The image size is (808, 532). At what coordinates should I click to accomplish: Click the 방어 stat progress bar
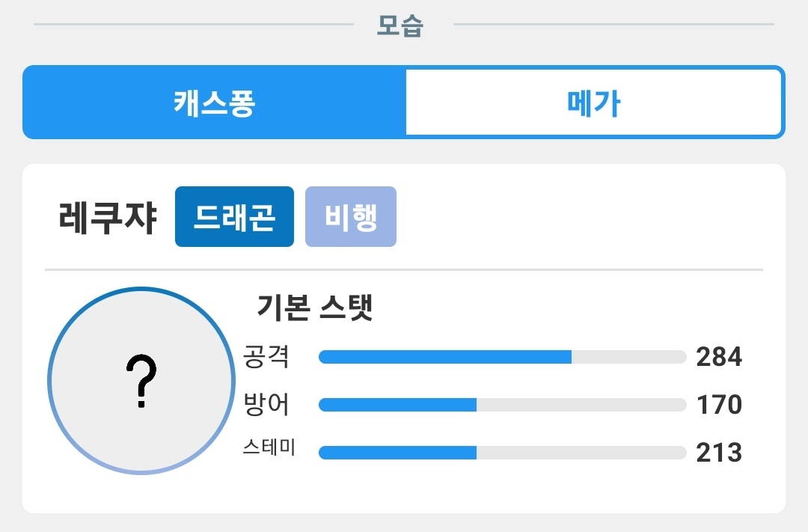(x=502, y=405)
